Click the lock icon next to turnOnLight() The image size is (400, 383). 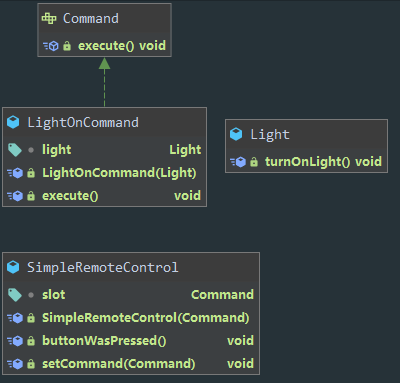click(x=254, y=162)
